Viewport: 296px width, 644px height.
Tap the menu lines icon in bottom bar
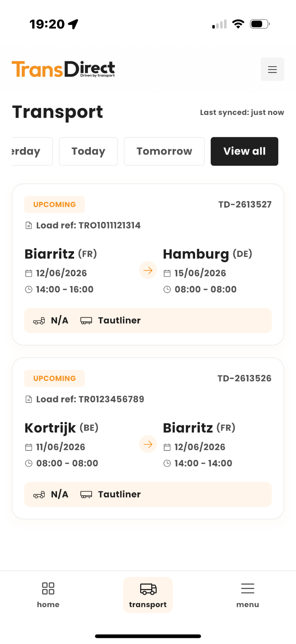(x=248, y=589)
